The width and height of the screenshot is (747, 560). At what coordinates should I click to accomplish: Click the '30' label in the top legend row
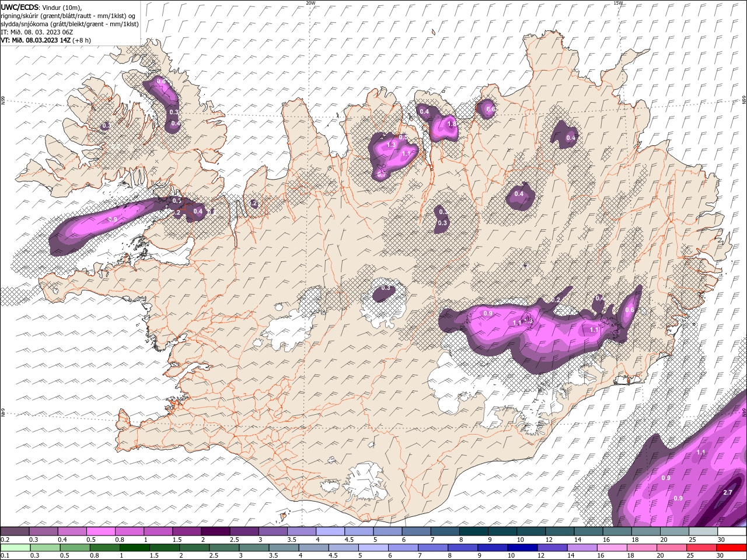pos(721,540)
